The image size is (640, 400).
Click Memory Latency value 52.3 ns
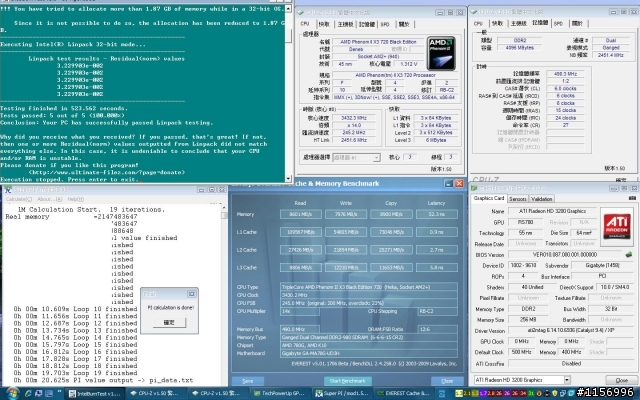437,214
